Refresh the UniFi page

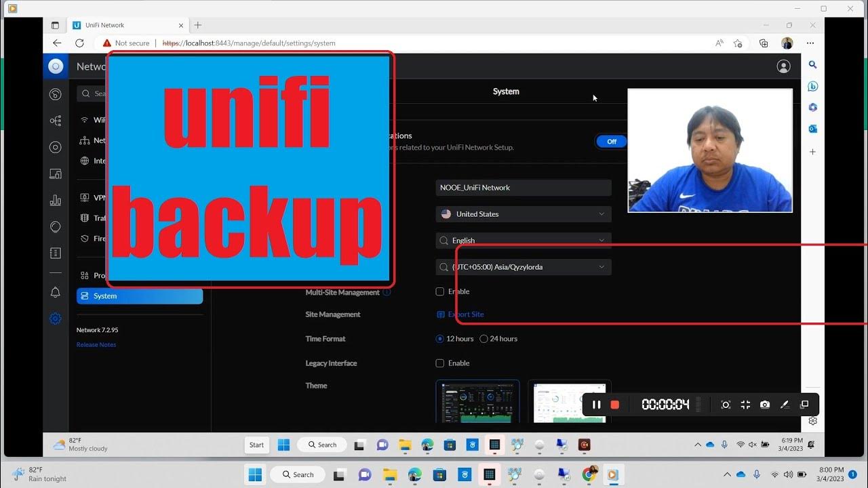(x=79, y=43)
